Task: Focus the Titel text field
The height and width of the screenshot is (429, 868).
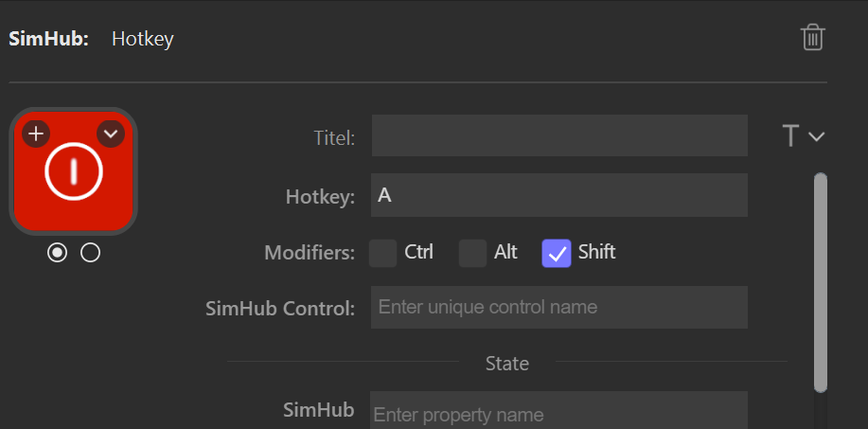Action: coord(559,135)
